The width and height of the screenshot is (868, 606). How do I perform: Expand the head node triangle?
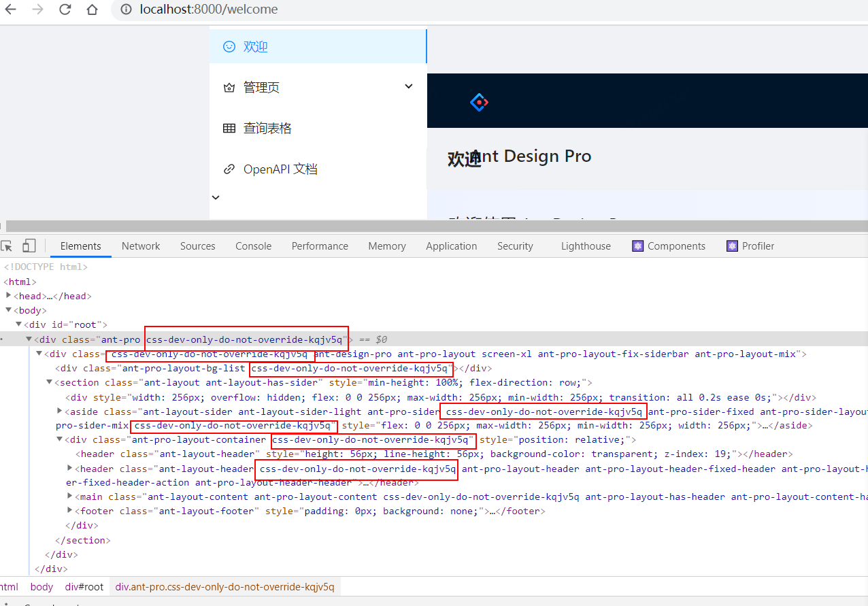pos(8,296)
